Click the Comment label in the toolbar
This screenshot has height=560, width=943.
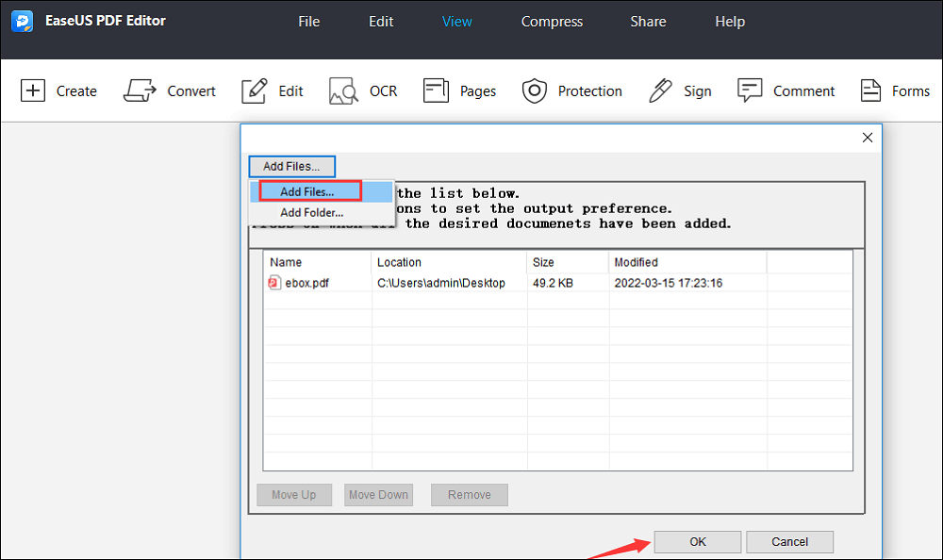[803, 91]
